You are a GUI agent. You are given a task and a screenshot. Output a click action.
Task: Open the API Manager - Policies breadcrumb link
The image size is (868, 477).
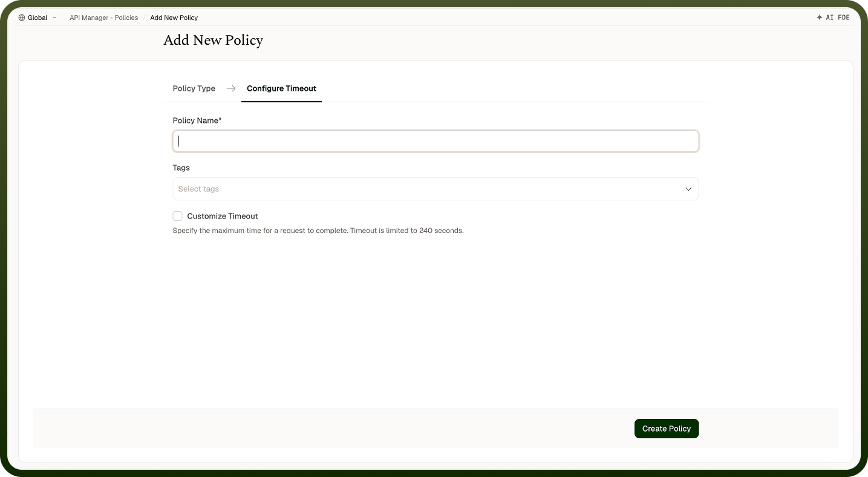coord(104,18)
